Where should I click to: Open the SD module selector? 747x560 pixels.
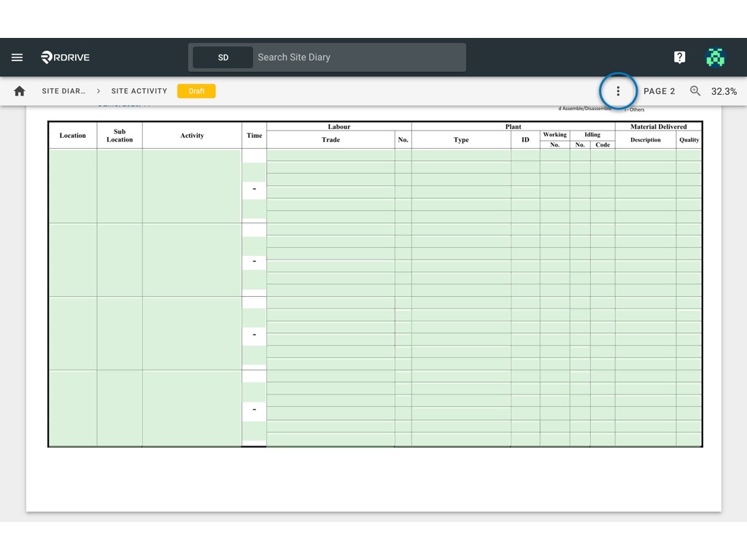pos(223,57)
